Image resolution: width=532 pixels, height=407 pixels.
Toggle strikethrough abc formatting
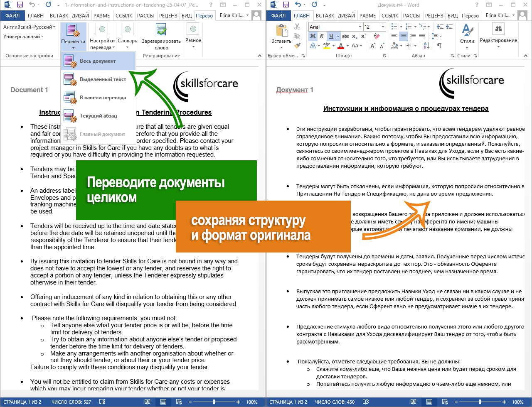(345, 36)
